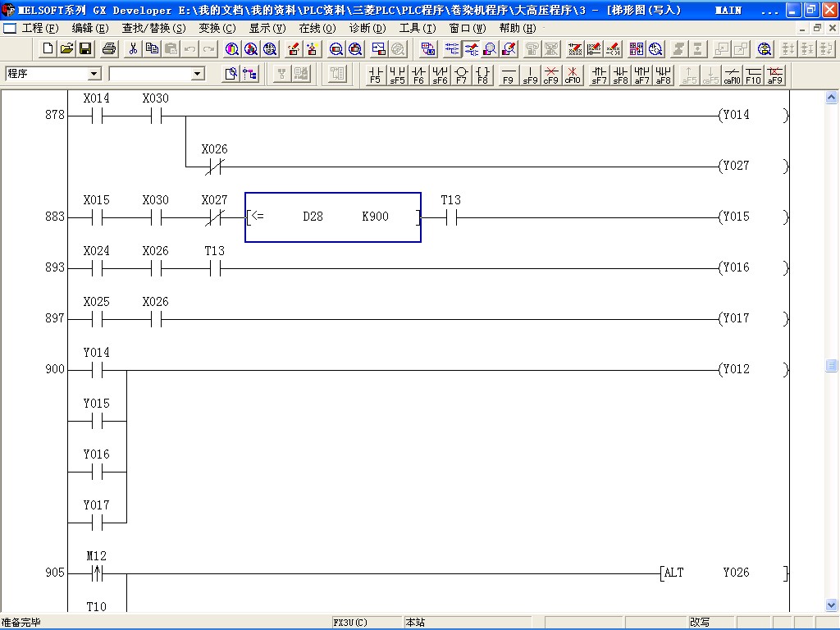
Task: Insert rising pulse contact sF7
Action: coord(599,75)
